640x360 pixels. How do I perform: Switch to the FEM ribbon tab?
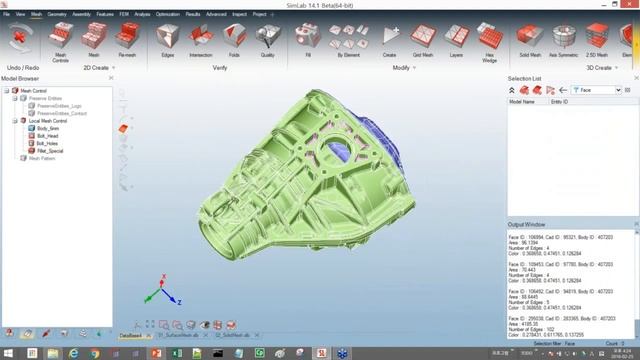click(124, 14)
